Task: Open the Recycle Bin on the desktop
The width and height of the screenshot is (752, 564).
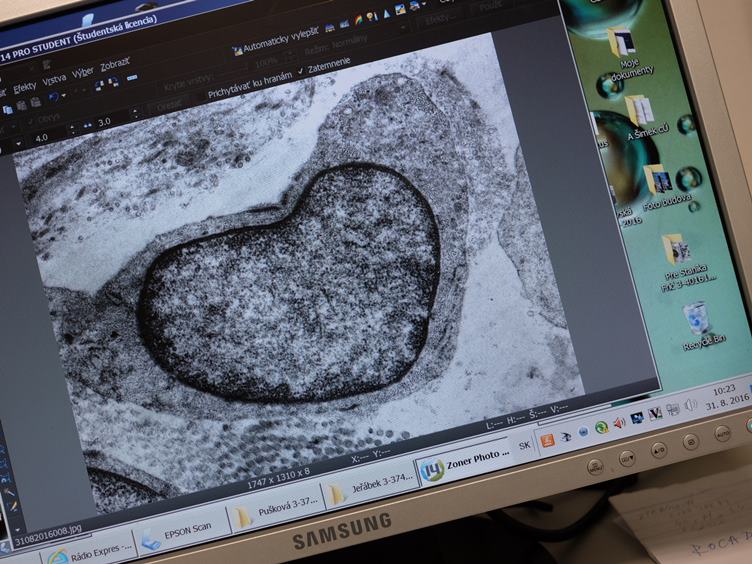Action: pos(701,326)
